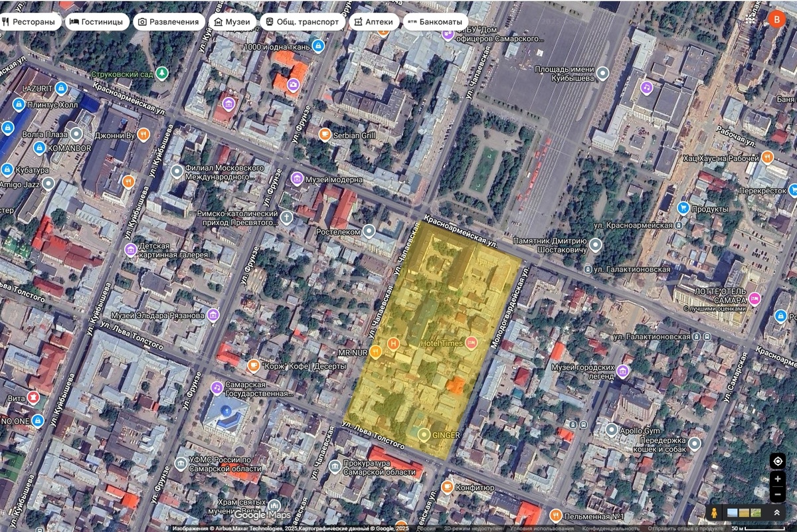The height and width of the screenshot is (532, 797).
Task: Filter map by Банкоматы chip
Action: pyautogui.click(x=434, y=22)
